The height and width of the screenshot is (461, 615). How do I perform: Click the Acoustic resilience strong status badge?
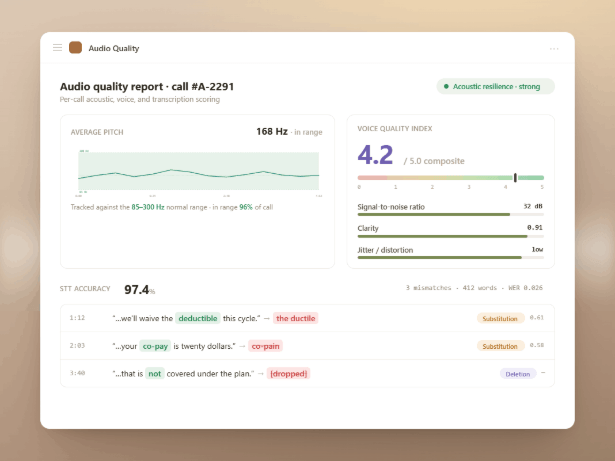[495, 86]
